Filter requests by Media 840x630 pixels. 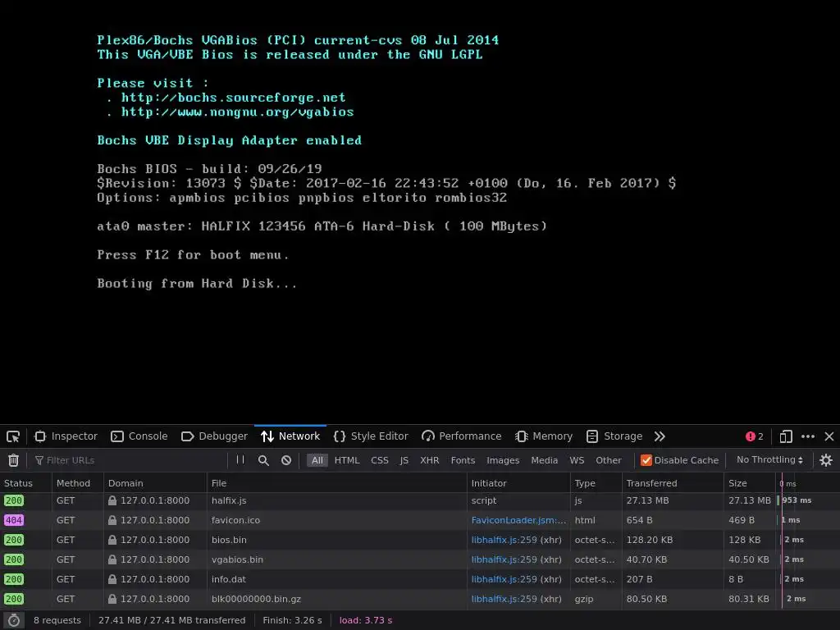[x=545, y=460]
